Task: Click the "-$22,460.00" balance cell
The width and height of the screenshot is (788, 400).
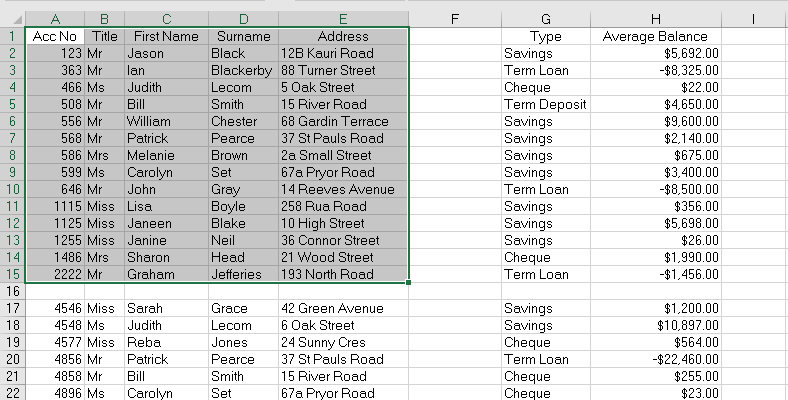Action: [655, 359]
